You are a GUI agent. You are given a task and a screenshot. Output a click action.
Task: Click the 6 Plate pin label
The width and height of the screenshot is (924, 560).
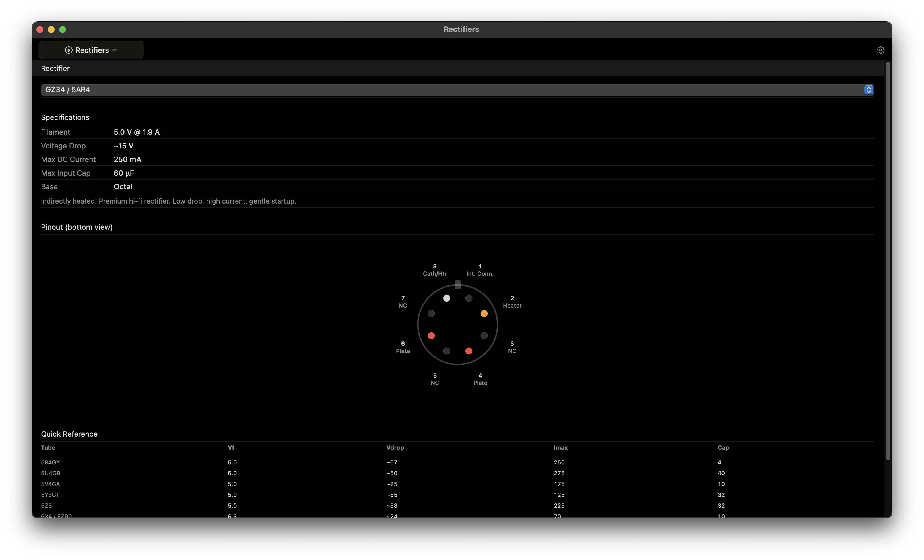(x=403, y=347)
